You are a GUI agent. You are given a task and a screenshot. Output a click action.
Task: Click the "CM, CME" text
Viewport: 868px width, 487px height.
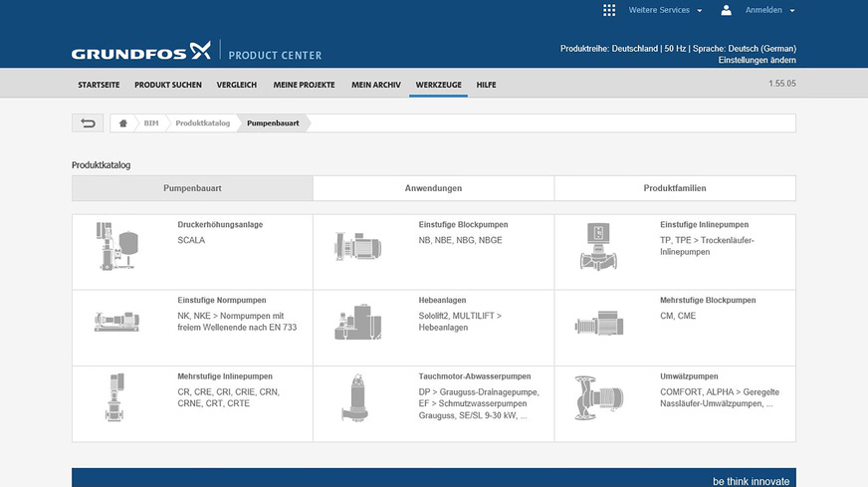(678, 316)
